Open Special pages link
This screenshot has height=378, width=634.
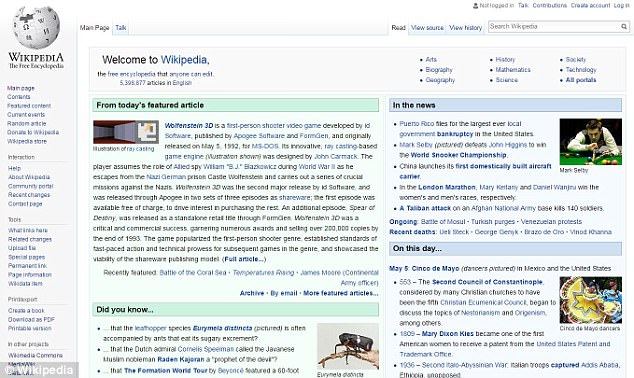[x=26, y=257]
